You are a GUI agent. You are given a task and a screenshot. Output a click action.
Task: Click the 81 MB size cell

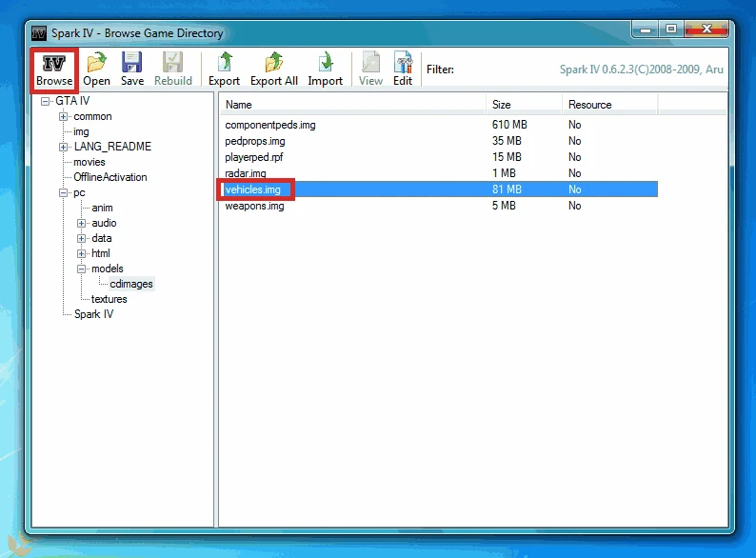point(507,189)
